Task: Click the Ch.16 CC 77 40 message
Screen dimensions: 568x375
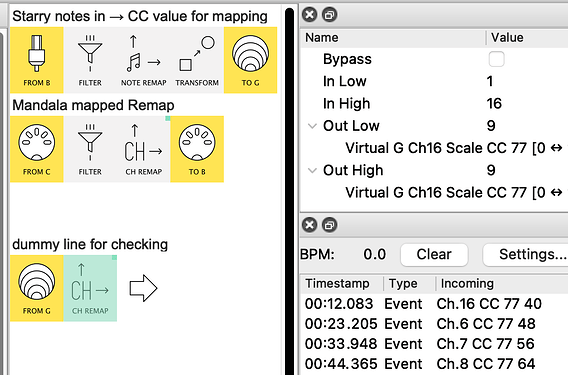Action: click(x=489, y=304)
